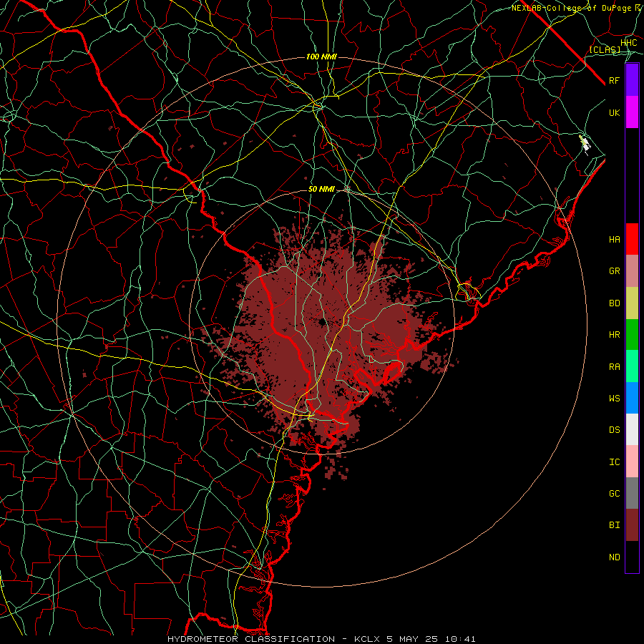Image resolution: width=644 pixels, height=644 pixels.
Task: Click the HA legend label
Action: pos(614,240)
